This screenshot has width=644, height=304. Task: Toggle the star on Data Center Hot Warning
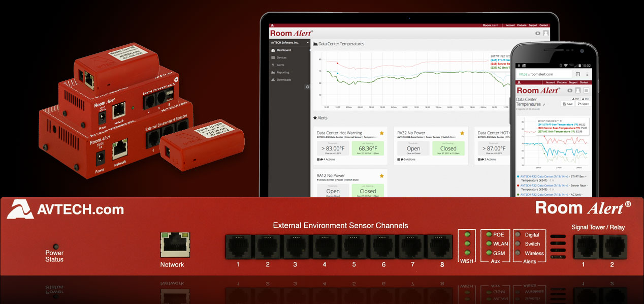click(x=382, y=133)
